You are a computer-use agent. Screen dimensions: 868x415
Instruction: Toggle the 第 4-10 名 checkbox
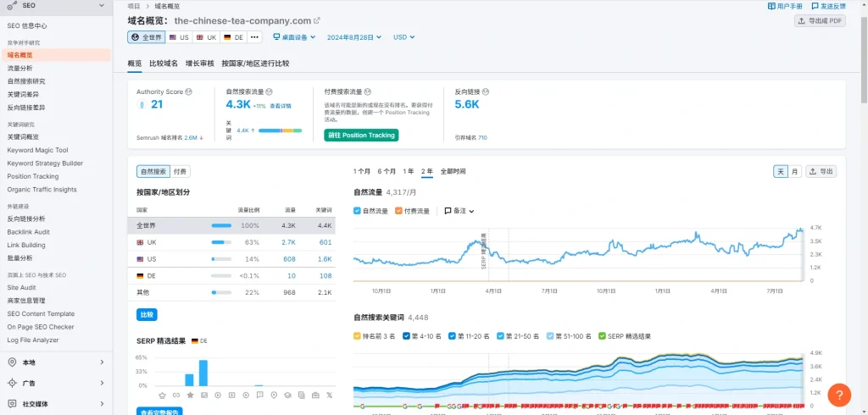[406, 336]
